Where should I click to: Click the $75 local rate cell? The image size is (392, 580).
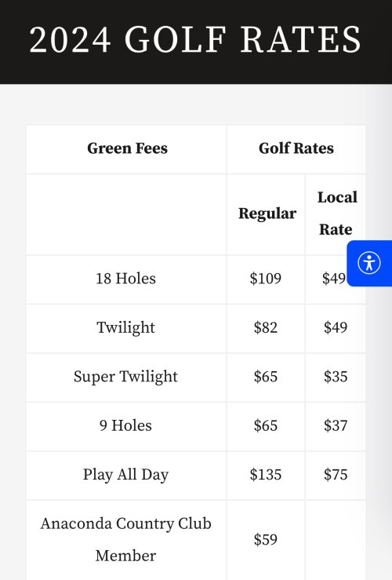(336, 475)
